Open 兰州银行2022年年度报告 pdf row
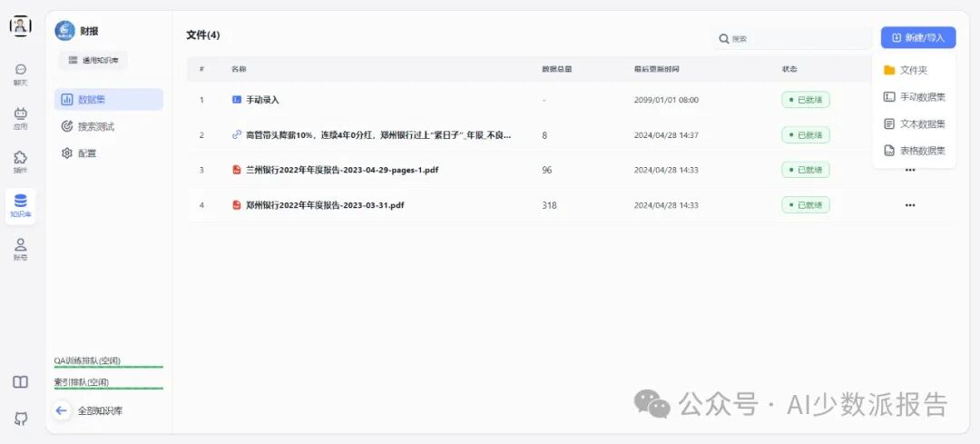This screenshot has width=980, height=444. point(570,170)
